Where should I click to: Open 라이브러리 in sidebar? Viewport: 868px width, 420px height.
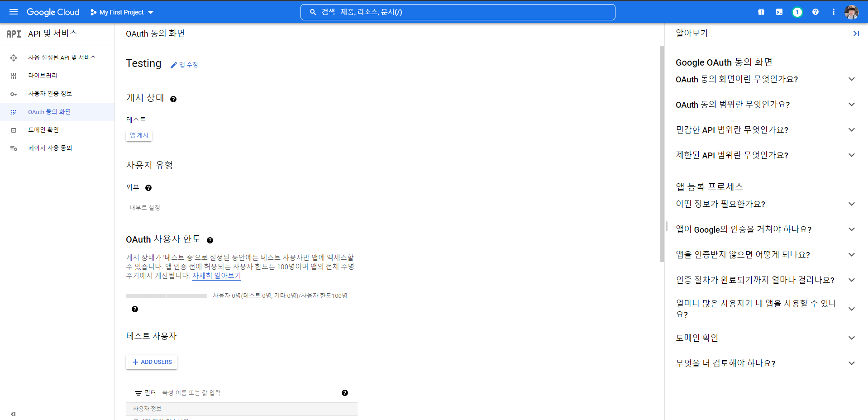point(57,76)
